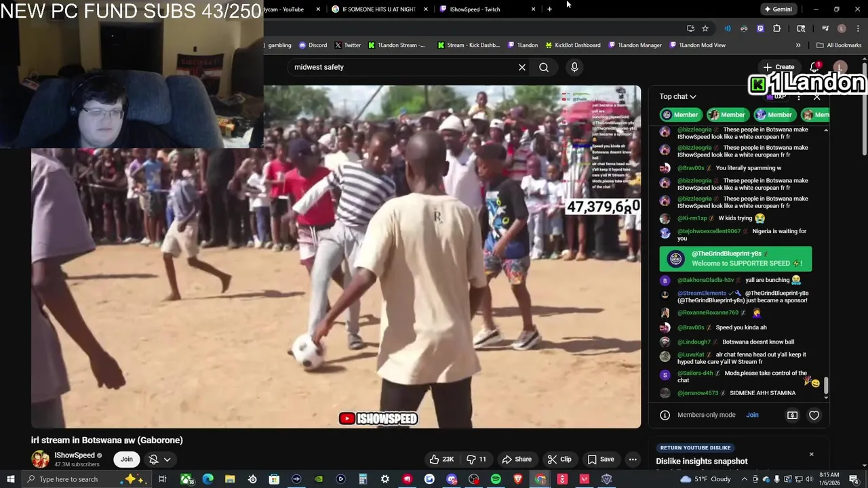The width and height of the screenshot is (868, 488).
Task: Expand hidden bookmarks with double chevron
Action: pos(798,45)
